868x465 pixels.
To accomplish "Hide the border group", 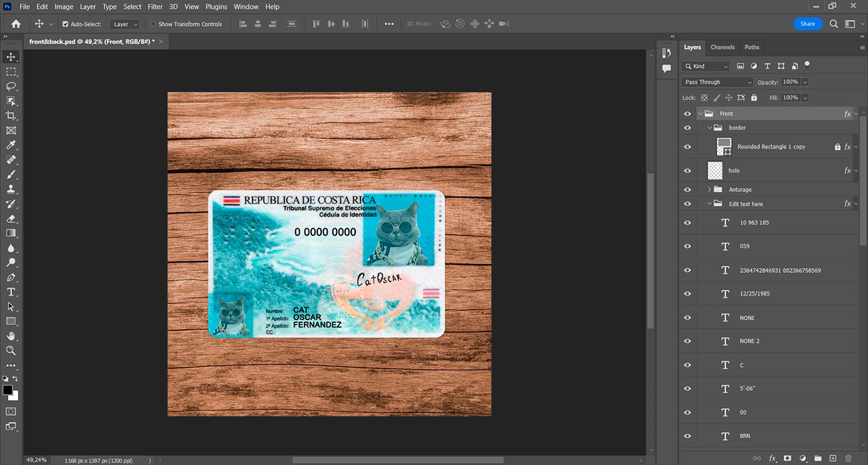I will click(688, 127).
